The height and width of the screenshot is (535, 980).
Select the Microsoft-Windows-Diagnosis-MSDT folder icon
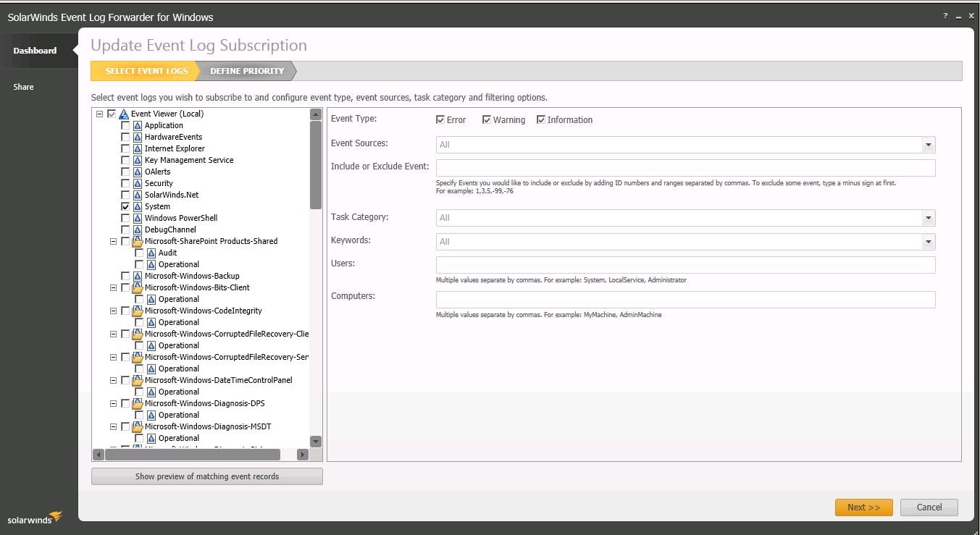tap(138, 426)
